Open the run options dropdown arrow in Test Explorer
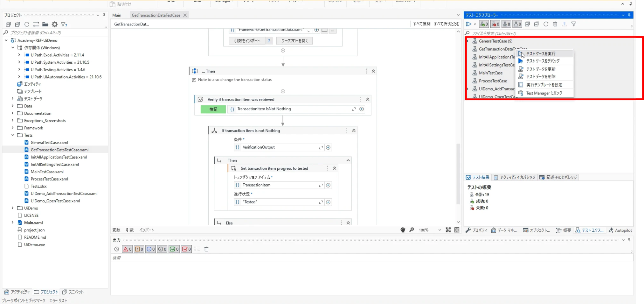 [475, 24]
